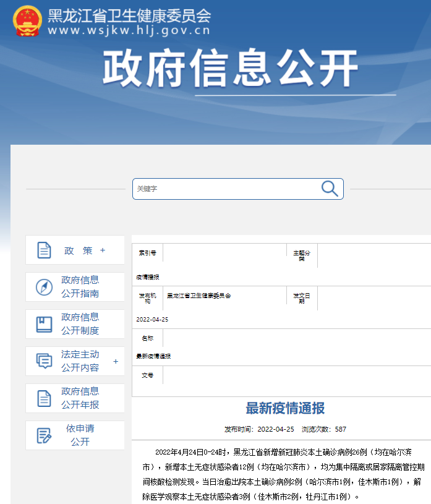Expand the 政策 section with plus sign
Image resolution: width=431 pixels, height=504 pixels.
click(x=103, y=250)
